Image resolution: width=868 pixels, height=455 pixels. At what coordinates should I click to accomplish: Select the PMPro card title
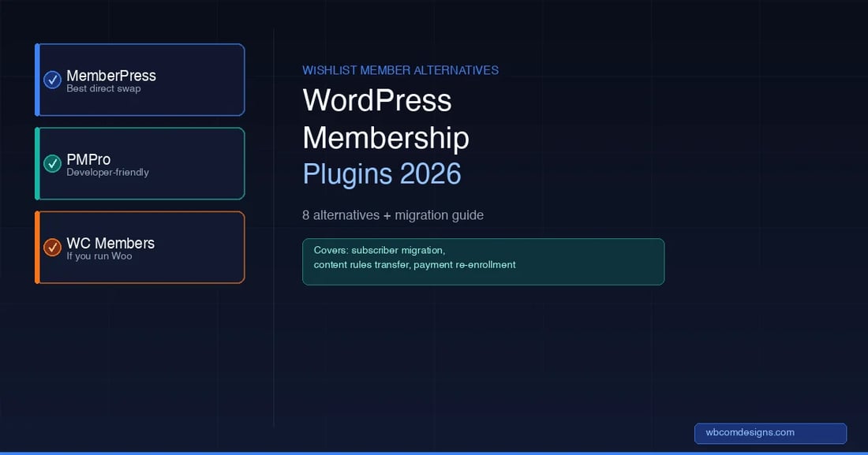(x=88, y=159)
